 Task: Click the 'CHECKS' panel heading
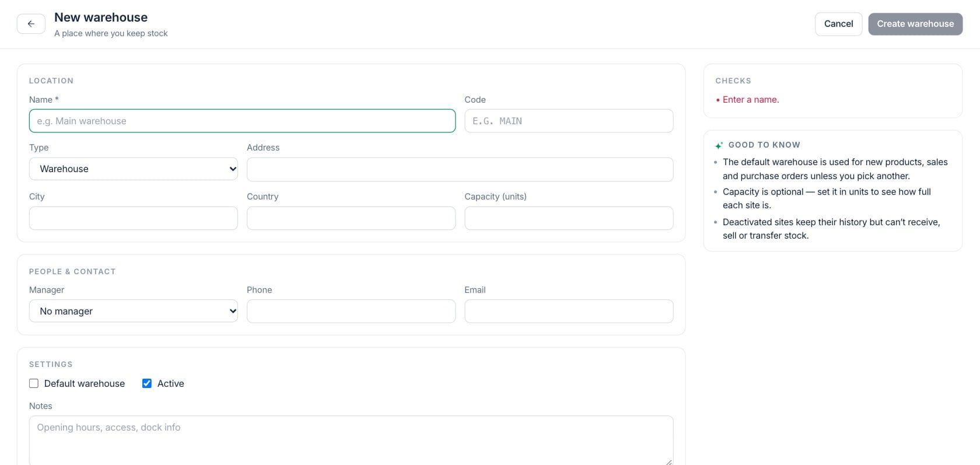733,81
